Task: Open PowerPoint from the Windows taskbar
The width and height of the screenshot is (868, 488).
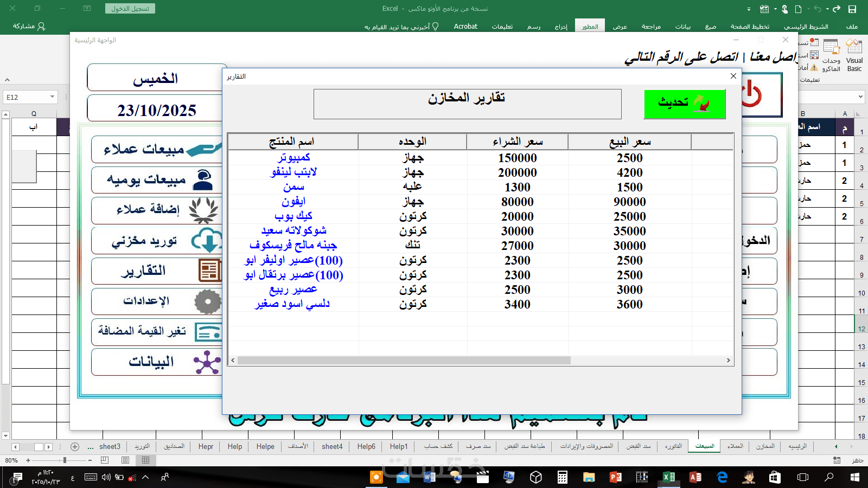Action: click(x=615, y=477)
